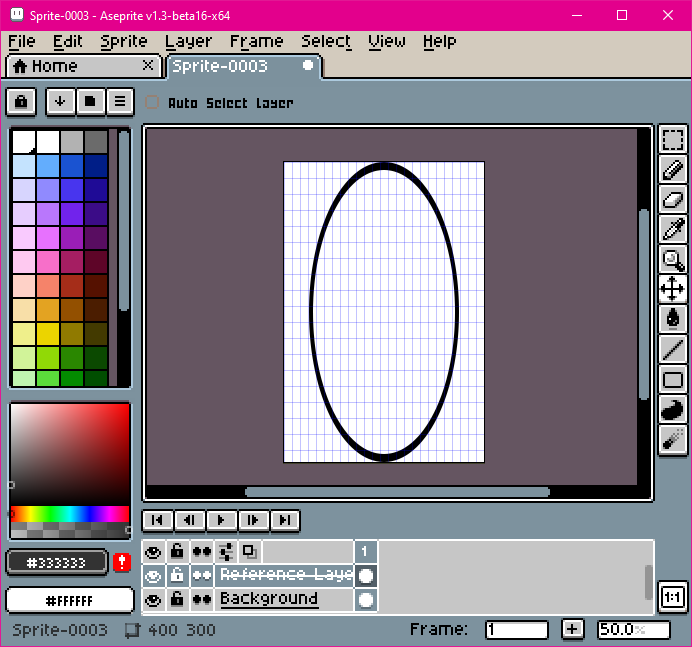Select the Background cel at frame 1
Viewport: 692px width, 647px height.
[365, 600]
